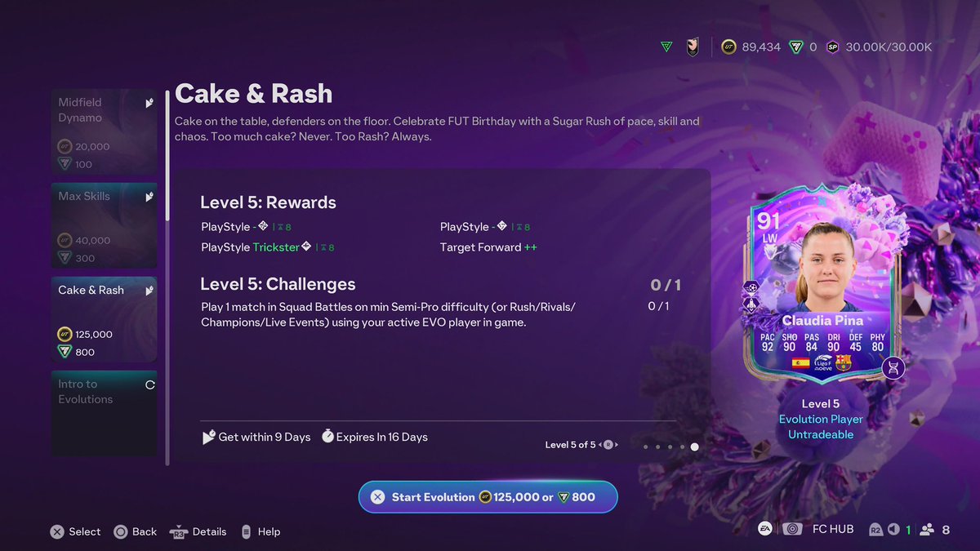Open Intro to Evolutions entry
The width and height of the screenshot is (980, 551).
(x=104, y=413)
